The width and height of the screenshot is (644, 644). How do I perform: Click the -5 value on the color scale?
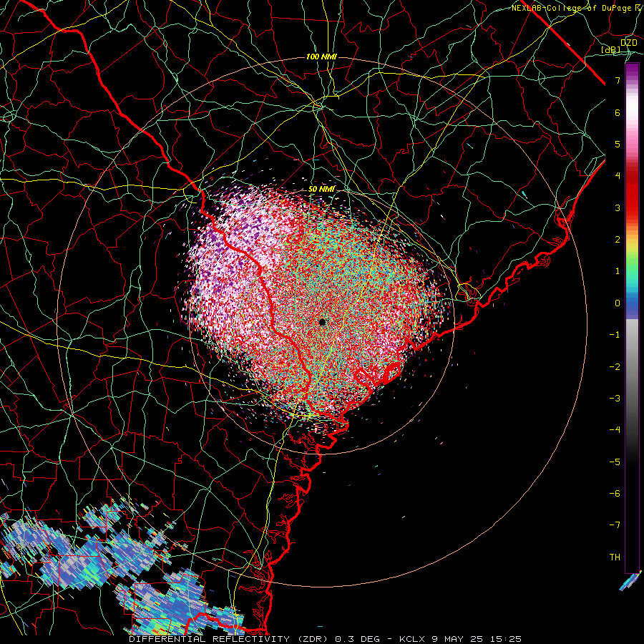[x=615, y=462]
